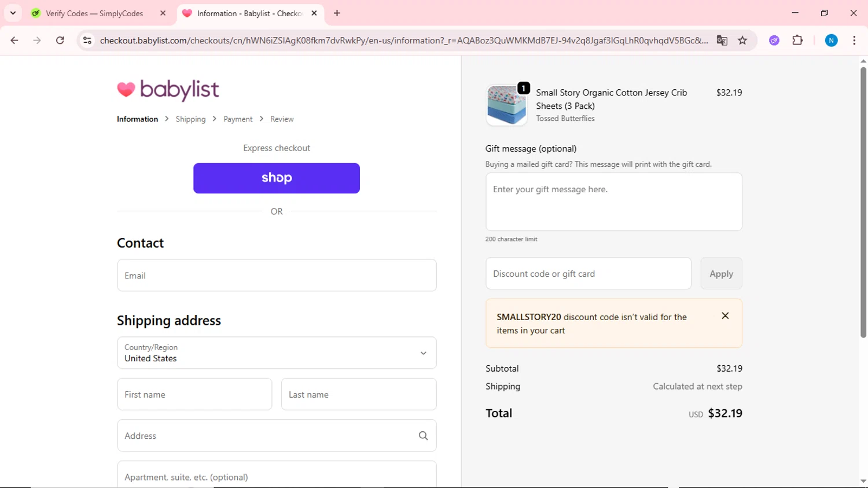Focus the Last name field
The image size is (868, 488).
click(x=359, y=394)
